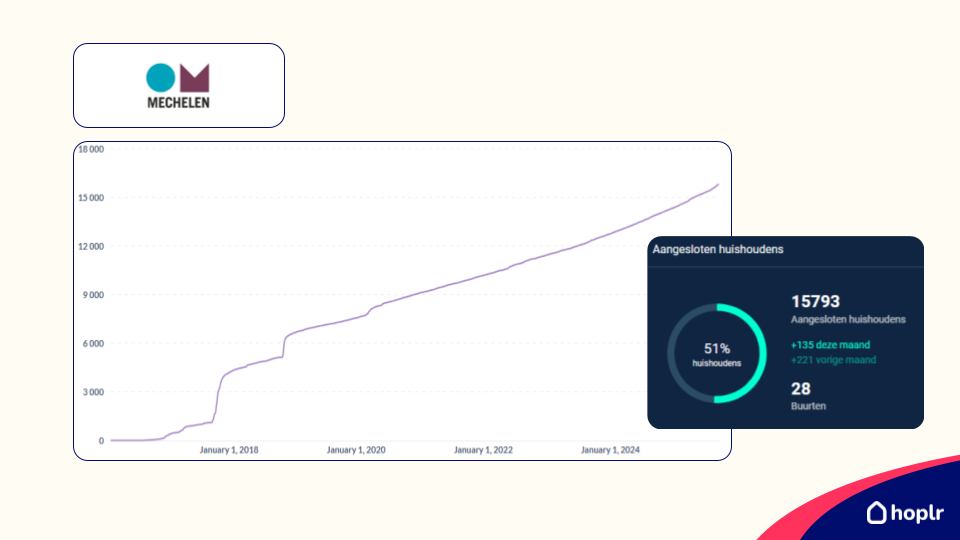Click the January 1, 2022 axis label
This screenshot has width=960, height=540.
[483, 450]
